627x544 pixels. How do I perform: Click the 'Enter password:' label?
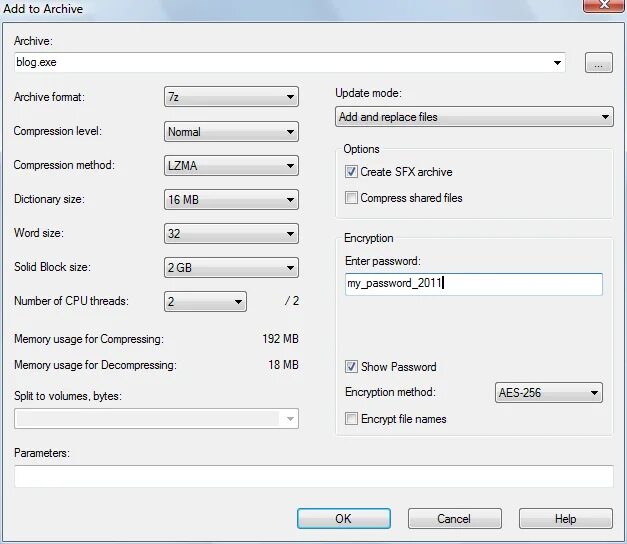click(383, 261)
